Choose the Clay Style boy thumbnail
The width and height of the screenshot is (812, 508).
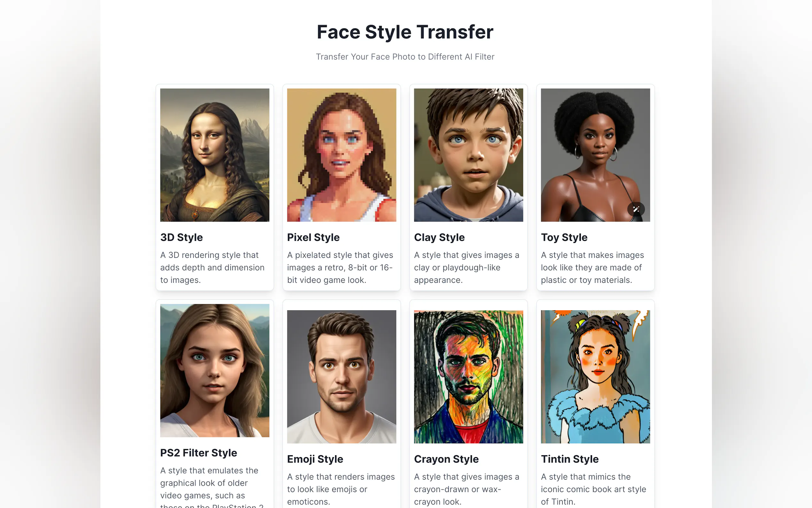(x=468, y=155)
